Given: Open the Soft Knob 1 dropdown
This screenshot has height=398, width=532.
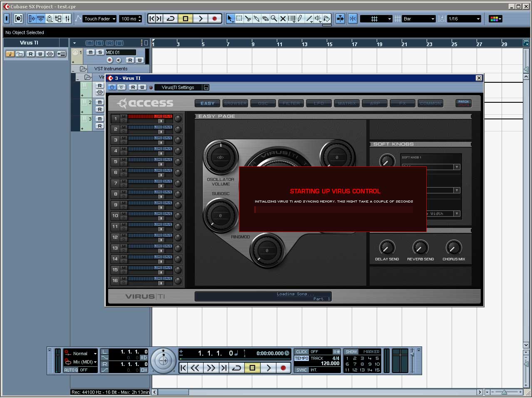Looking at the screenshot, I should 430,167.
